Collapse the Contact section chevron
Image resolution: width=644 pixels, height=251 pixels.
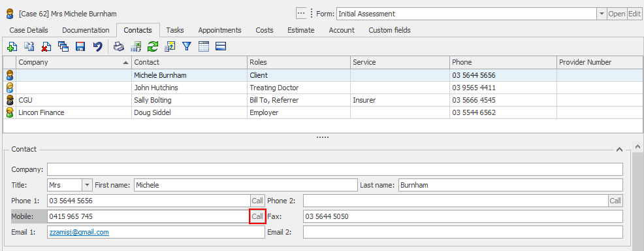click(619, 150)
